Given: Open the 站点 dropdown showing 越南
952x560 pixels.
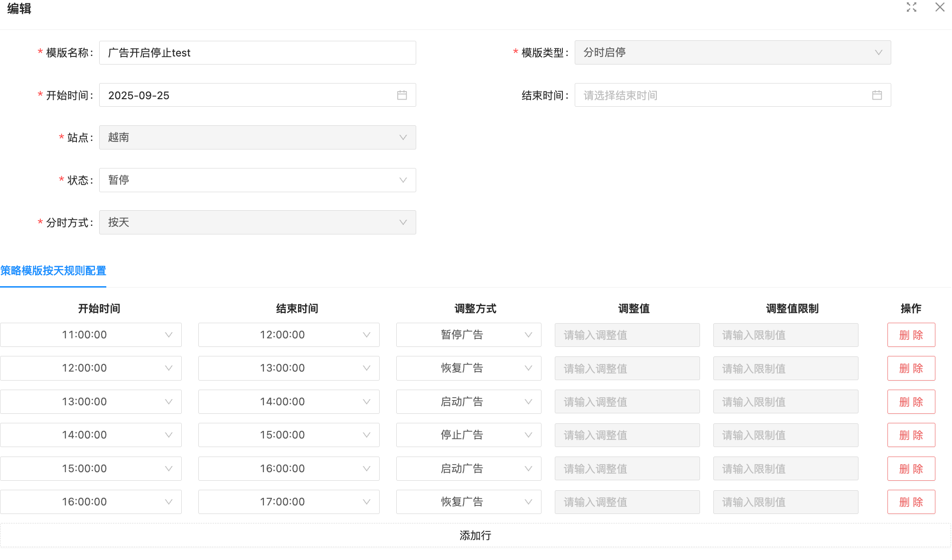Looking at the screenshot, I should 257,137.
